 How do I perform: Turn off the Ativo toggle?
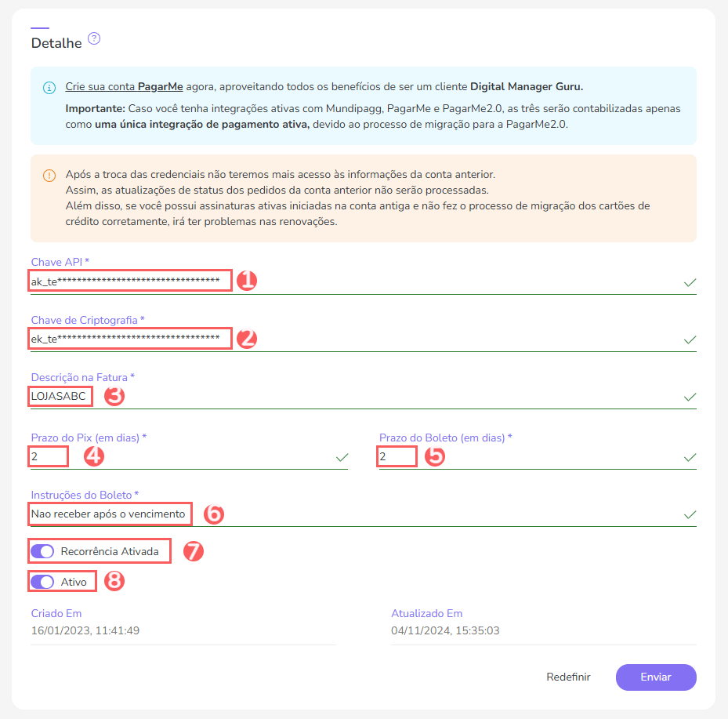tap(42, 580)
